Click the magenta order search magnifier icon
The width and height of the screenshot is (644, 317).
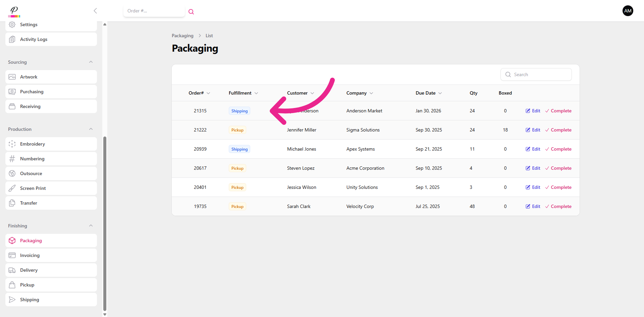point(191,12)
